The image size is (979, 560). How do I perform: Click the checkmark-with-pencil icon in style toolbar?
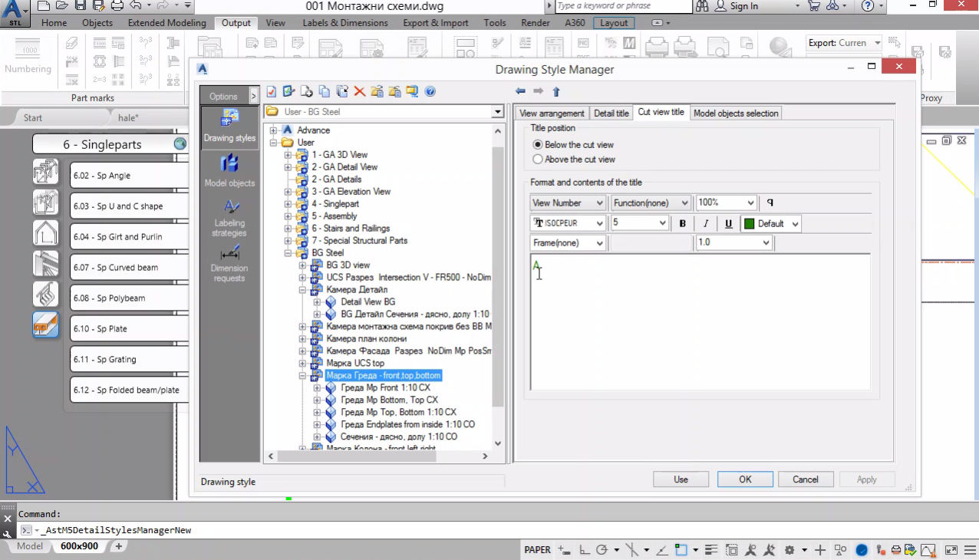289,91
